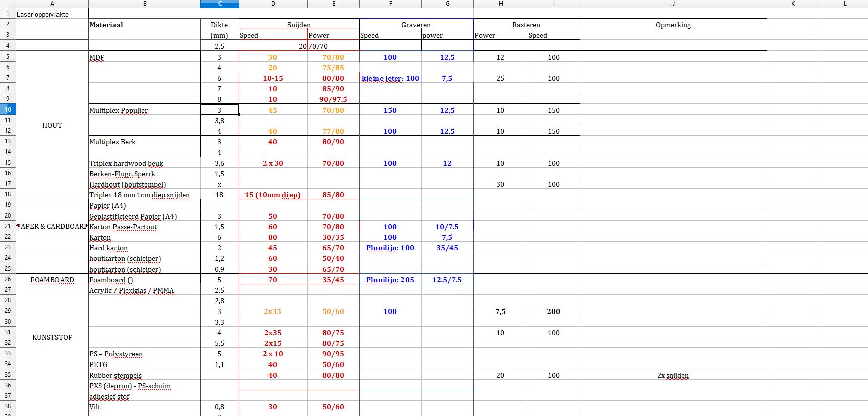
Task: Select row header 10
Action: point(8,109)
